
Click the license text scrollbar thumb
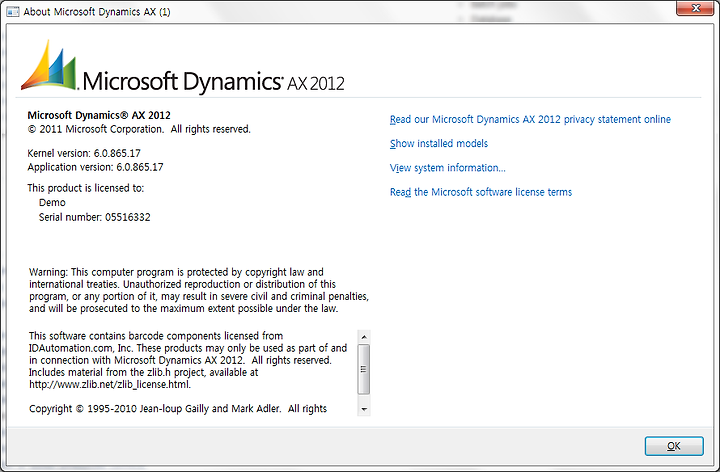pos(364,369)
